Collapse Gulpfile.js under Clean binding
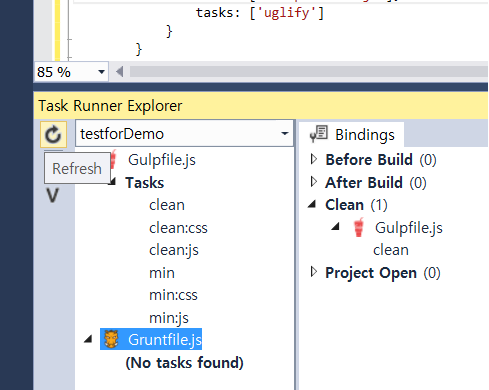 (x=336, y=227)
